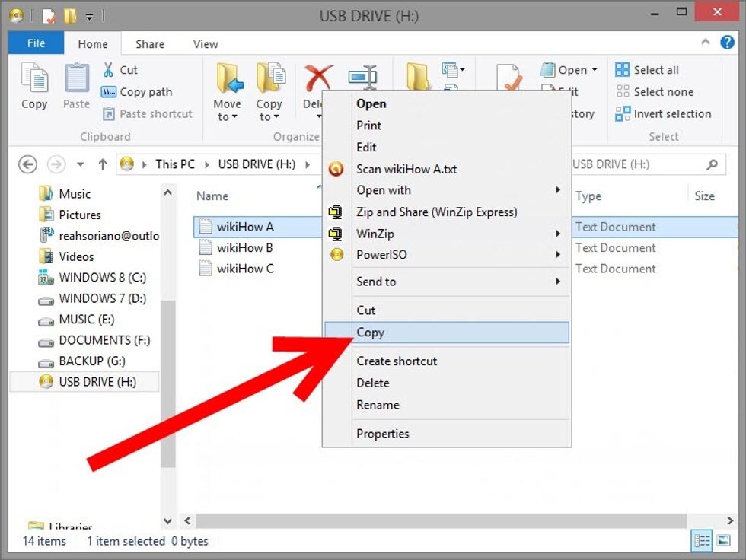This screenshot has height=560, width=746.
Task: Switch to details view in status bar
Action: pyautogui.click(x=702, y=541)
